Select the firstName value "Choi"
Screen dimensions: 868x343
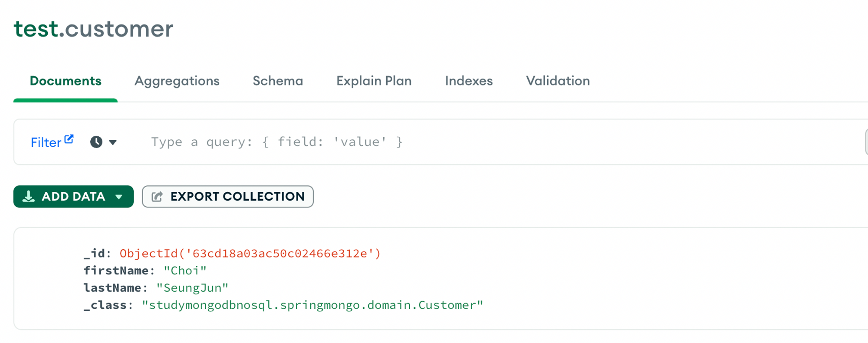coord(185,270)
